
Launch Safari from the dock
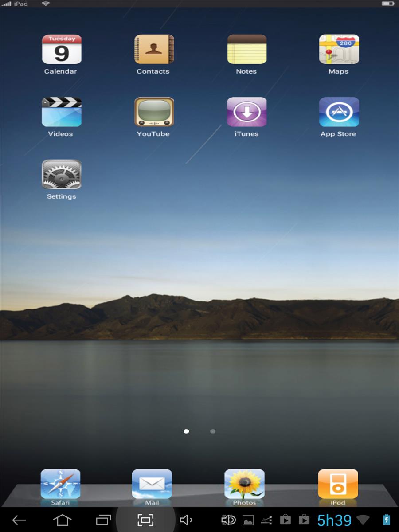coord(61,485)
